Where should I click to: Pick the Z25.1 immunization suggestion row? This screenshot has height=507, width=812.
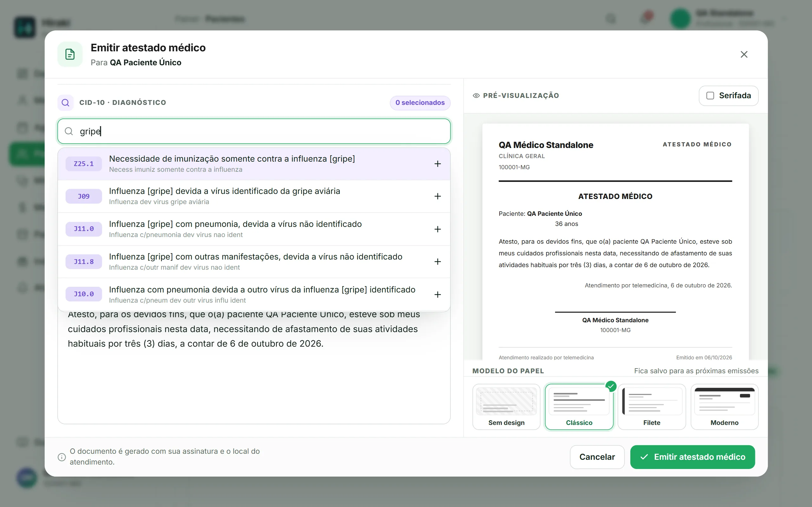point(254,164)
